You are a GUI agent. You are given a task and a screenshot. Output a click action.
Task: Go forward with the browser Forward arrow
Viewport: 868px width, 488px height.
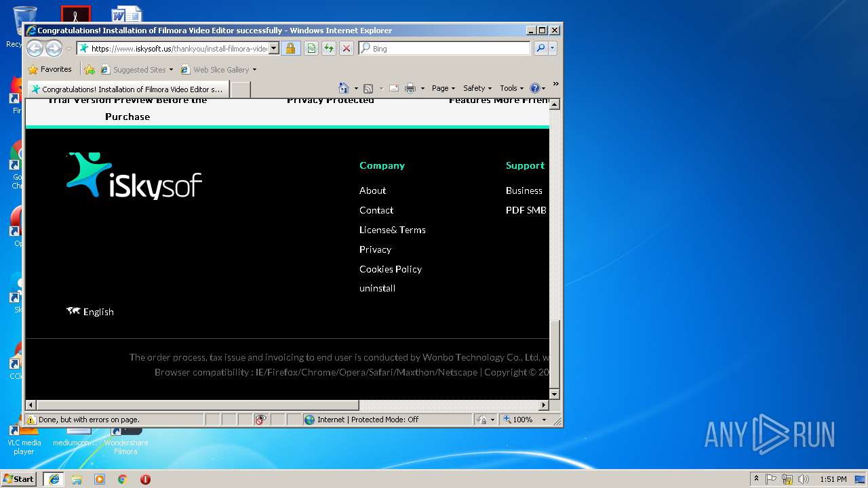click(54, 48)
